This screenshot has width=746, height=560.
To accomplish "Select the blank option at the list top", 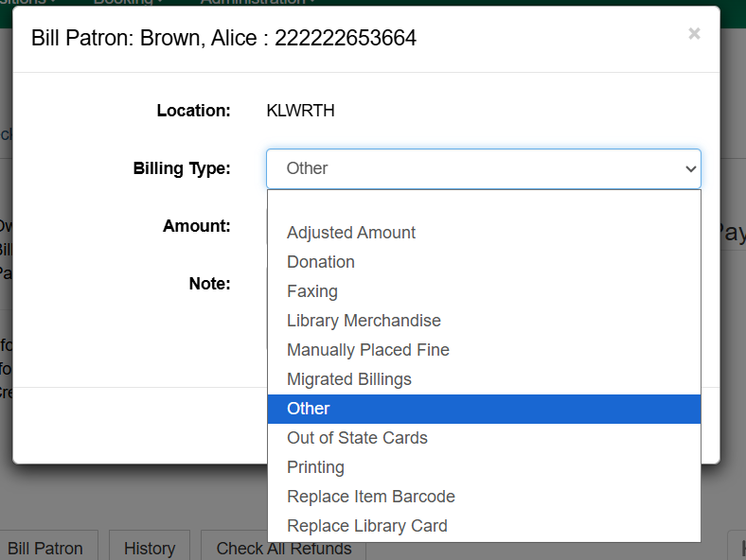I will pyautogui.click(x=483, y=205).
